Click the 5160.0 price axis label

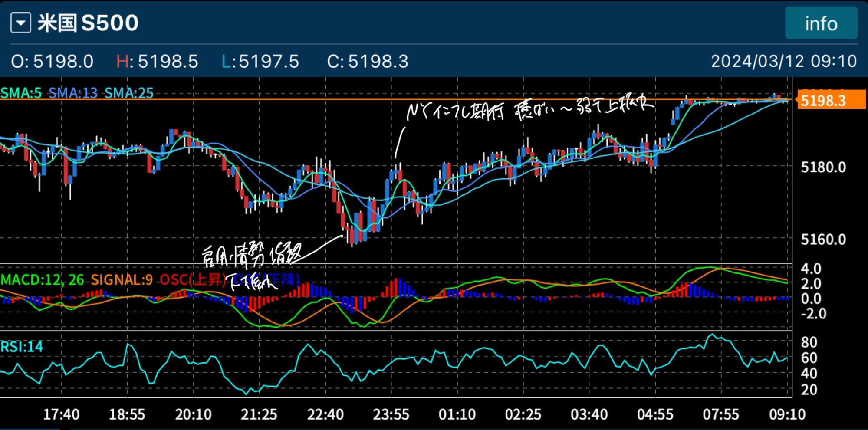(823, 239)
